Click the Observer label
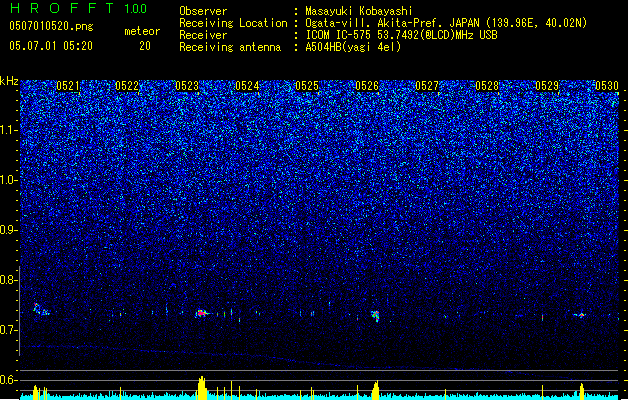This screenshot has height=400, width=629. (203, 11)
